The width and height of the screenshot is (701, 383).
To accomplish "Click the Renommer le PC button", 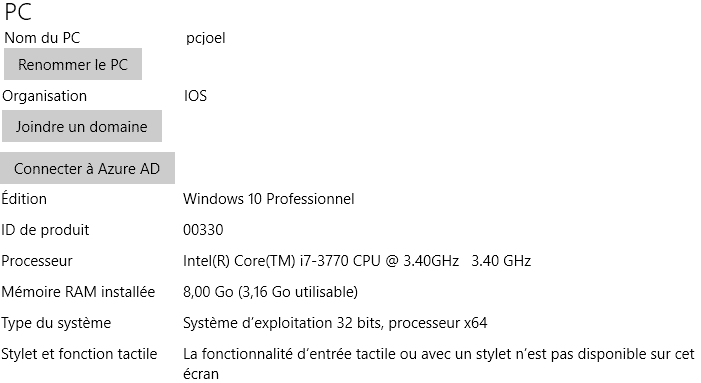I will pos(73,64).
